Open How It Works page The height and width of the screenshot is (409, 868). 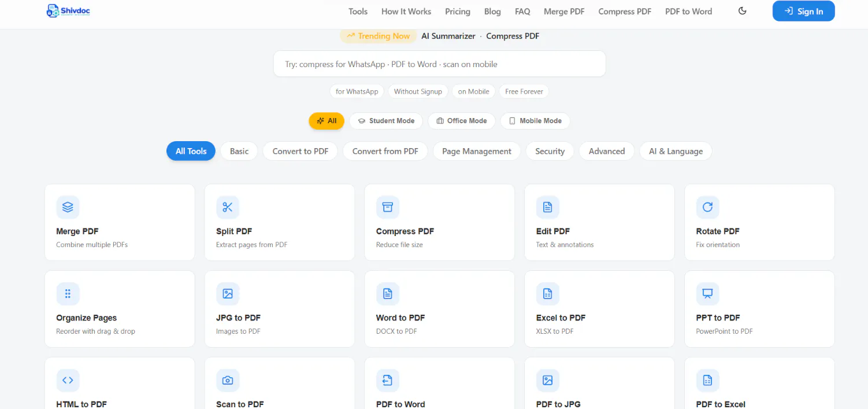click(x=406, y=12)
